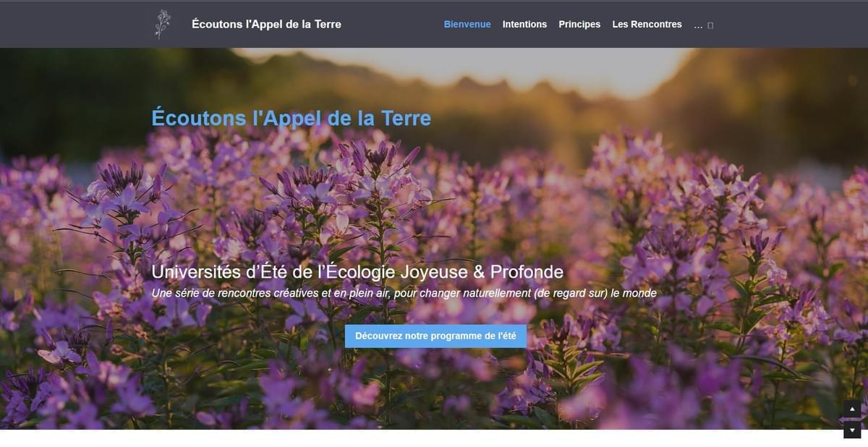Click the "Universités d'Été" heading

click(x=357, y=272)
